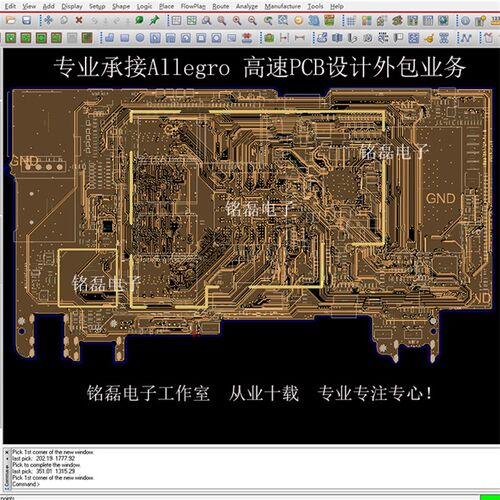The height and width of the screenshot is (500, 500).
Task: Click the 'last pick: 202.19 1777.92' line
Action: coord(44,458)
